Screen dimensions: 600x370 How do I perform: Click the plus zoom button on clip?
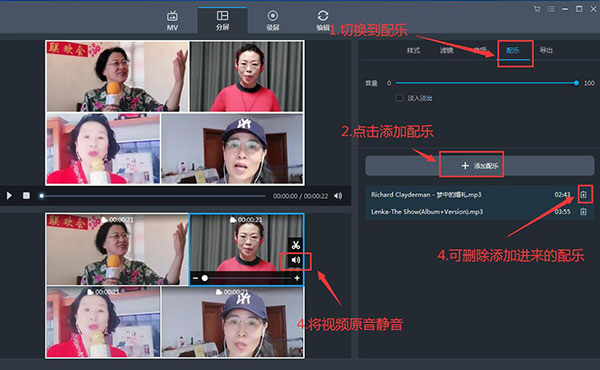tap(297, 278)
